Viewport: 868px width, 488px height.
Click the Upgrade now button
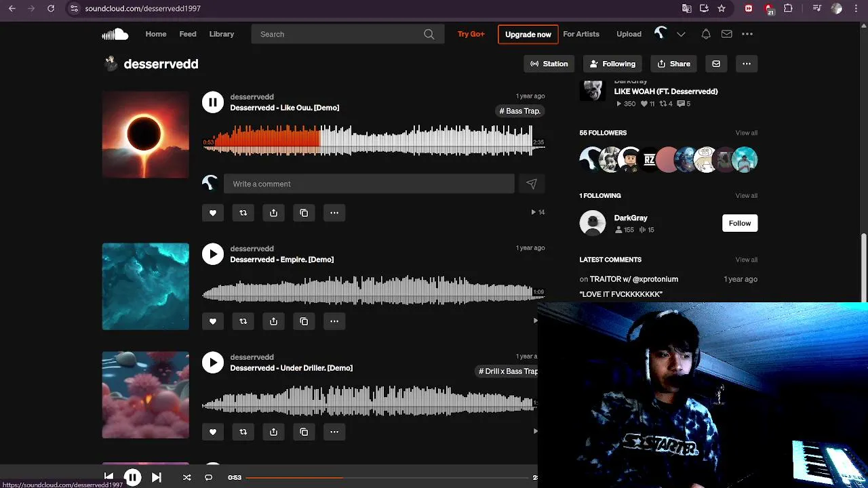[528, 35]
